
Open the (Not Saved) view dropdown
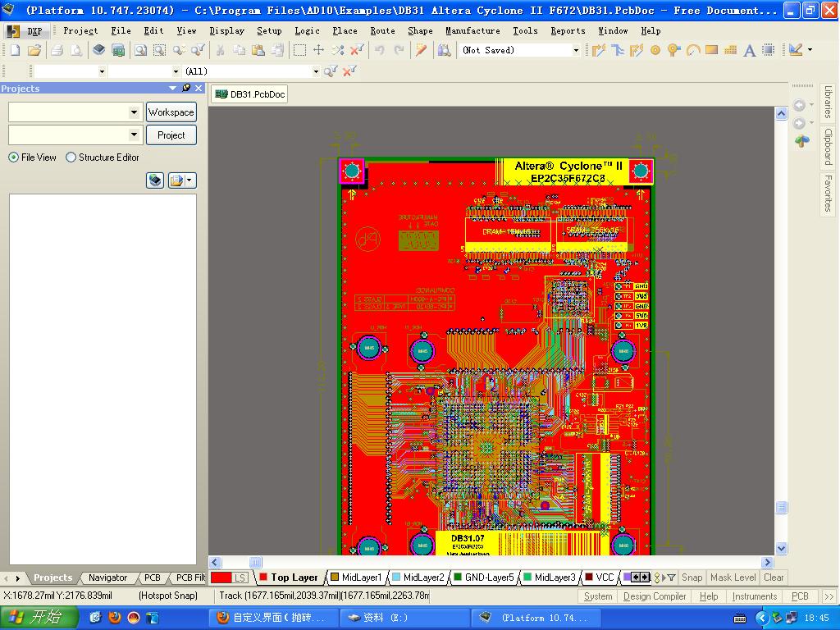575,51
